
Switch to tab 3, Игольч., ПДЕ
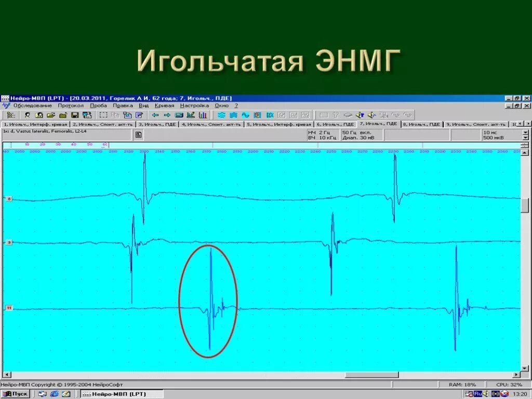tap(157, 125)
